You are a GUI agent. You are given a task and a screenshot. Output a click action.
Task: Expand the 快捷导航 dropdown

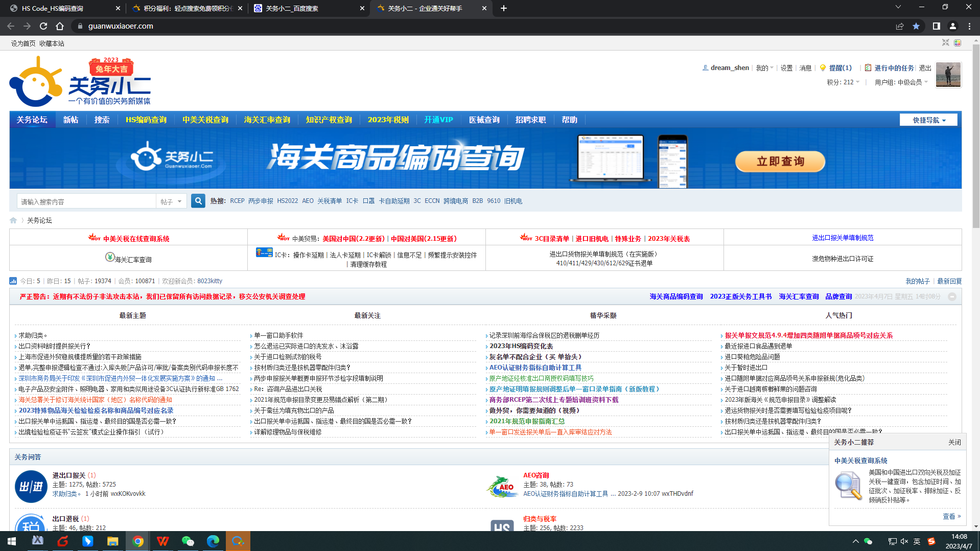click(928, 120)
